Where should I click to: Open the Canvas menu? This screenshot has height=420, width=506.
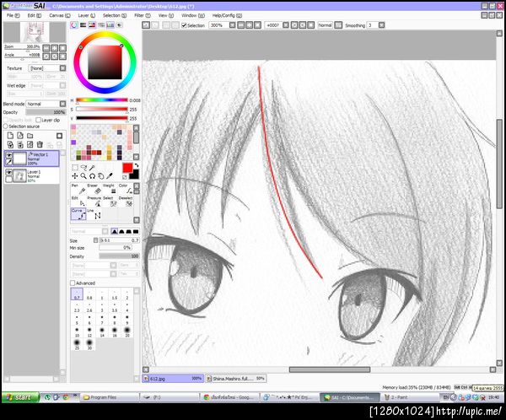(x=60, y=15)
